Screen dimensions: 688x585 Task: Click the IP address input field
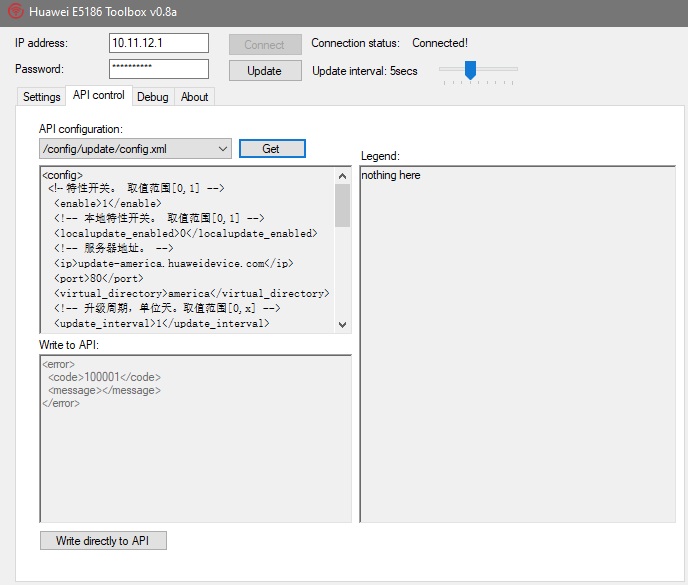point(158,43)
